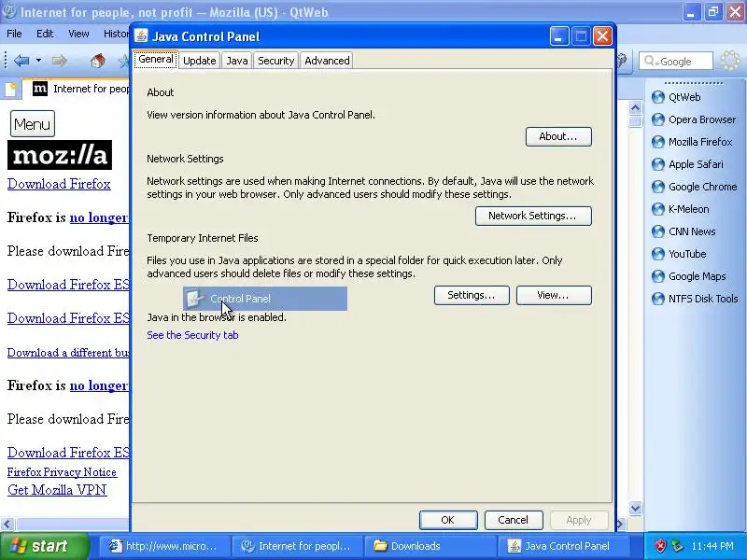Open YouTube bookmark
Screen dimensions: 747x560
click(x=679, y=254)
